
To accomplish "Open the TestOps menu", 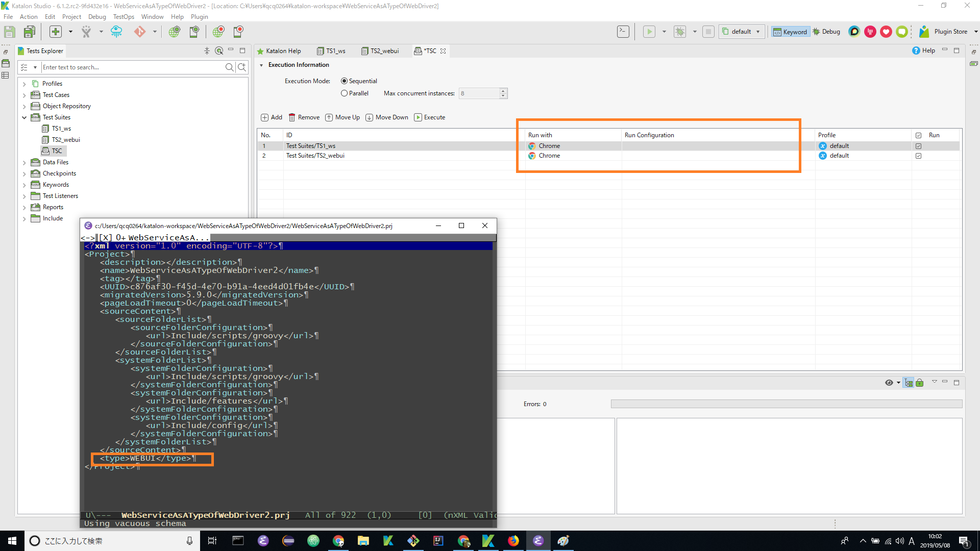I will pos(124,17).
